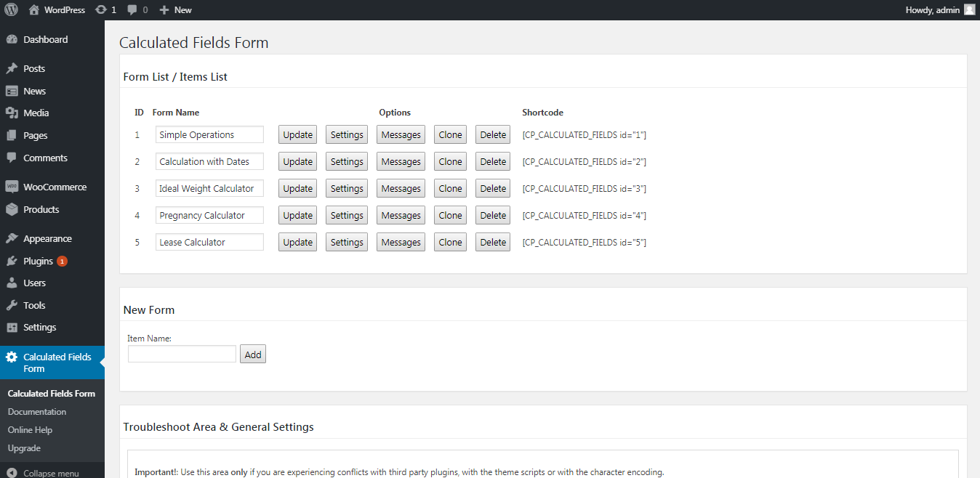The image size is (980, 478).
Task: Update the Ideal Weight Calculator form
Action: (297, 188)
